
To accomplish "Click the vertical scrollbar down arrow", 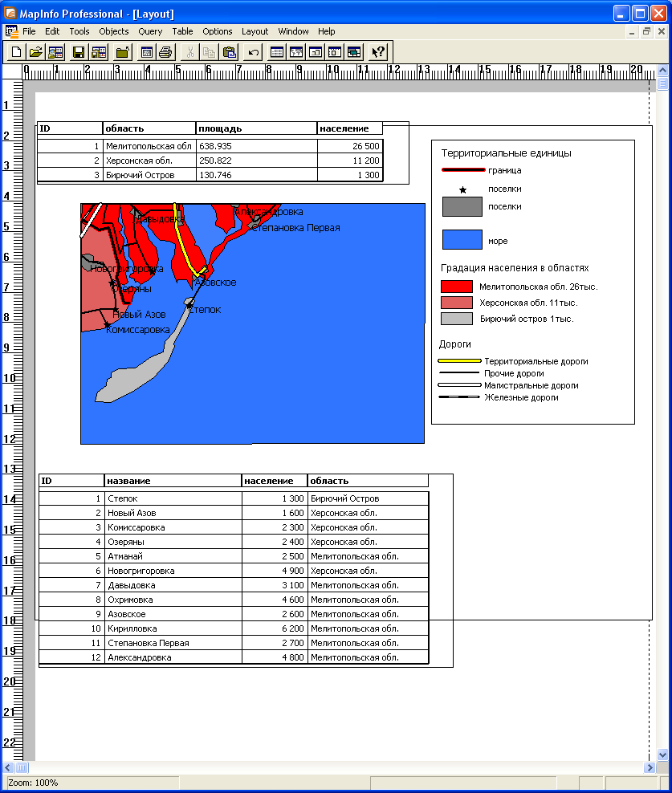I will pyautogui.click(x=662, y=755).
